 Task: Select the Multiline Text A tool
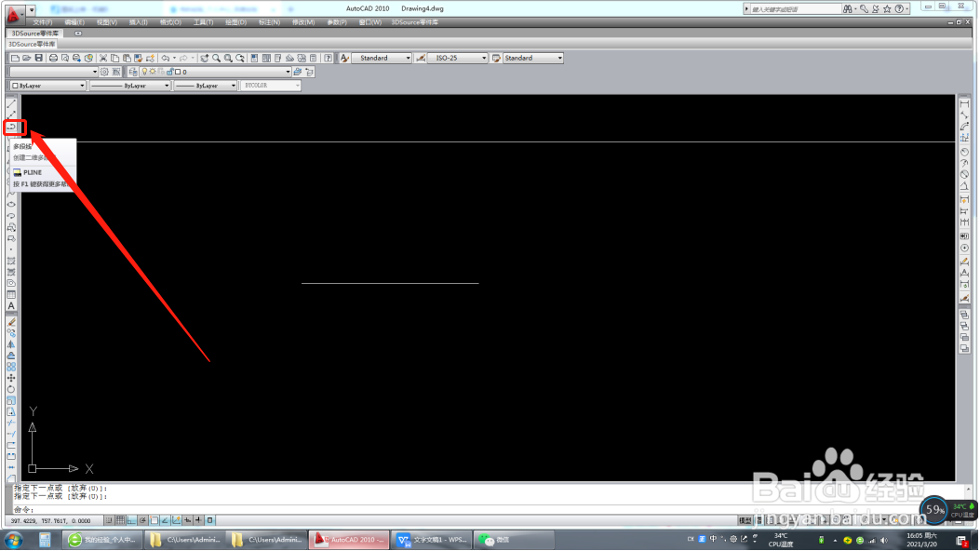(x=11, y=306)
